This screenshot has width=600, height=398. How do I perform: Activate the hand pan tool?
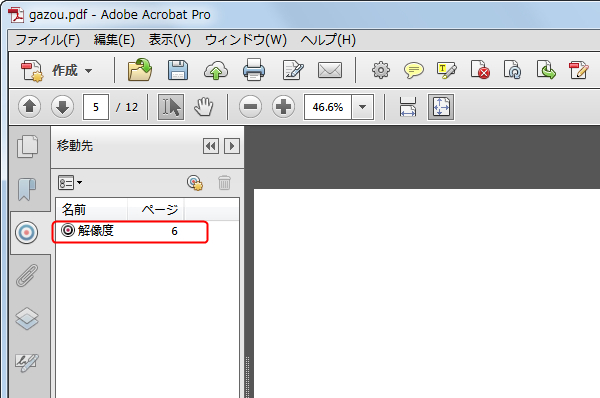204,107
